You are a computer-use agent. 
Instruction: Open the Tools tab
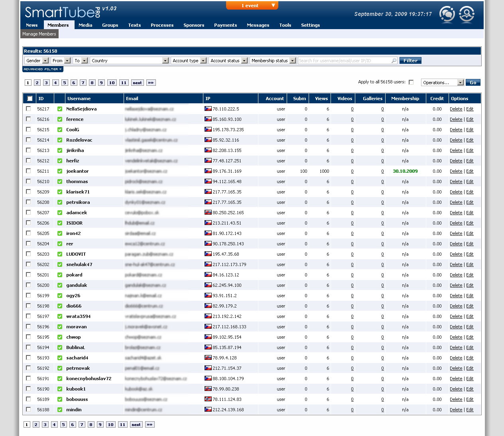pyautogui.click(x=285, y=25)
